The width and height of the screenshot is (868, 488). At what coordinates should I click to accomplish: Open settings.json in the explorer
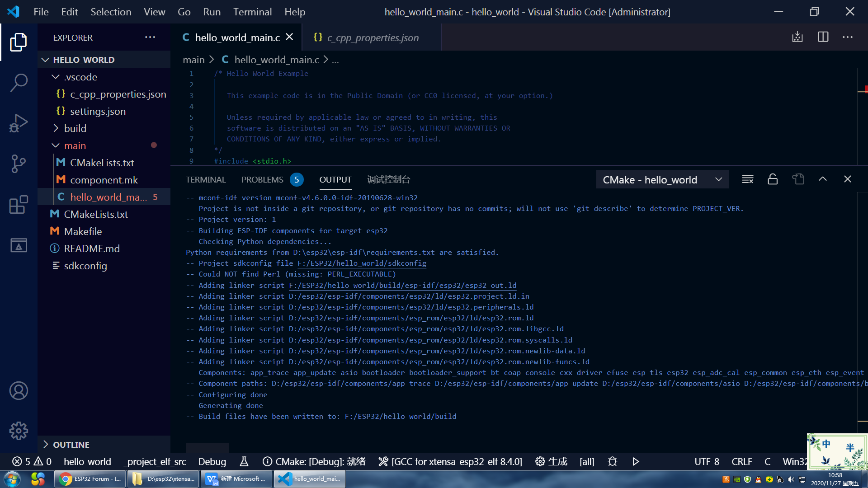point(104,111)
